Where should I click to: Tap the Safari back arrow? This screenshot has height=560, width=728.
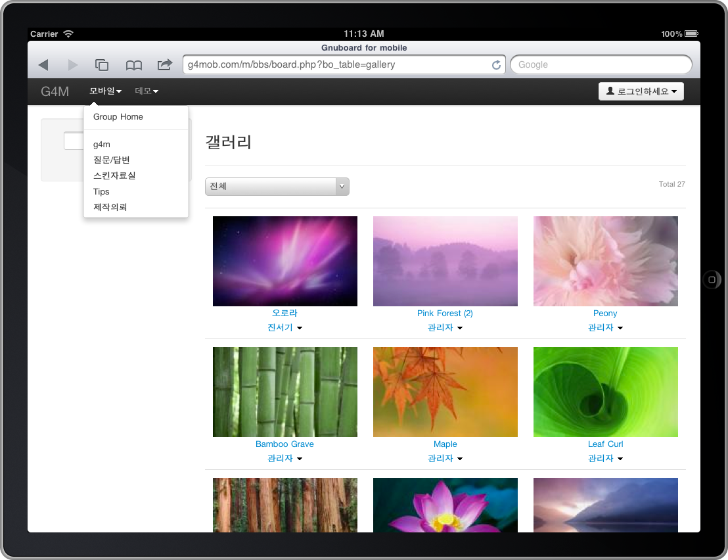click(x=43, y=64)
